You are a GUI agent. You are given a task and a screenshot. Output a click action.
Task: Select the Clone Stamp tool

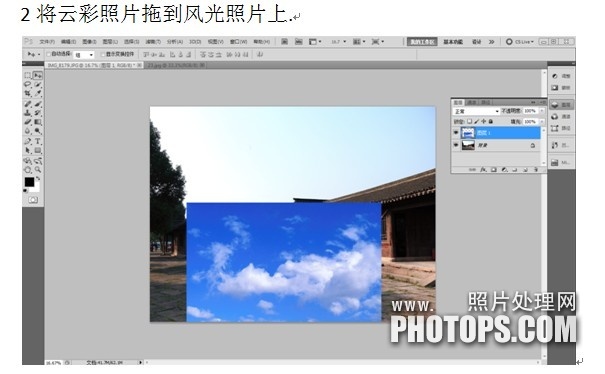click(x=28, y=113)
